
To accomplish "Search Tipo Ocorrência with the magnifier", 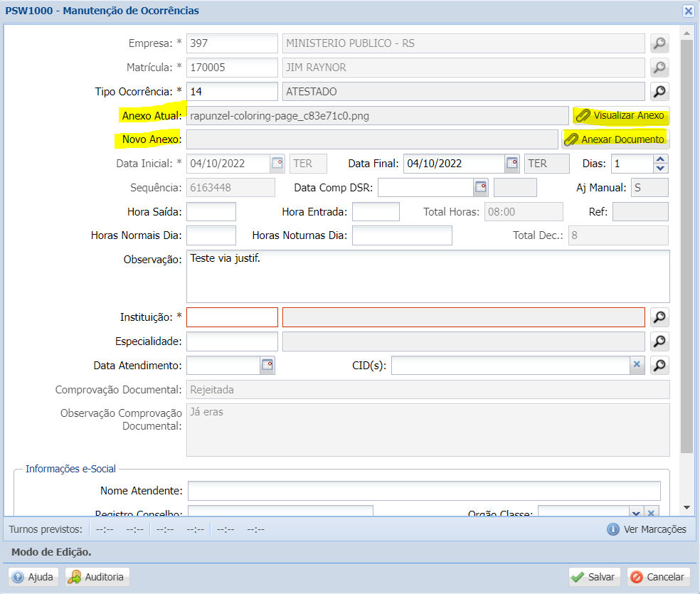I will [x=659, y=92].
